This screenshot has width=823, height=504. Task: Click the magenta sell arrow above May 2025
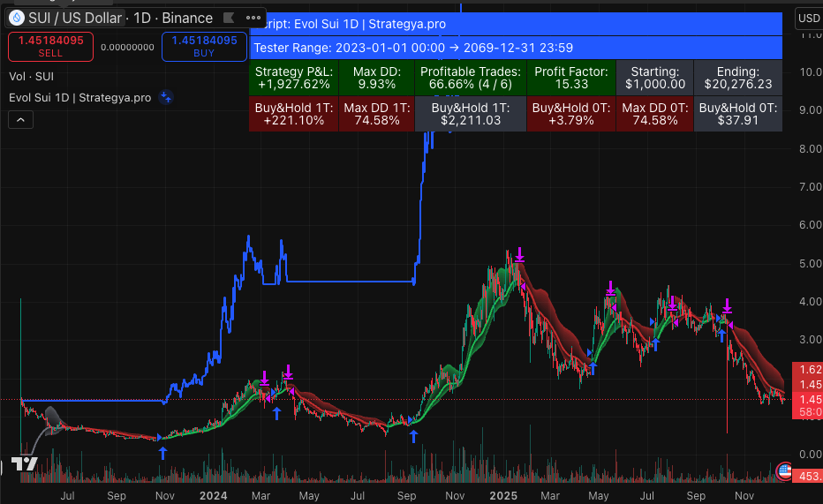tap(610, 288)
